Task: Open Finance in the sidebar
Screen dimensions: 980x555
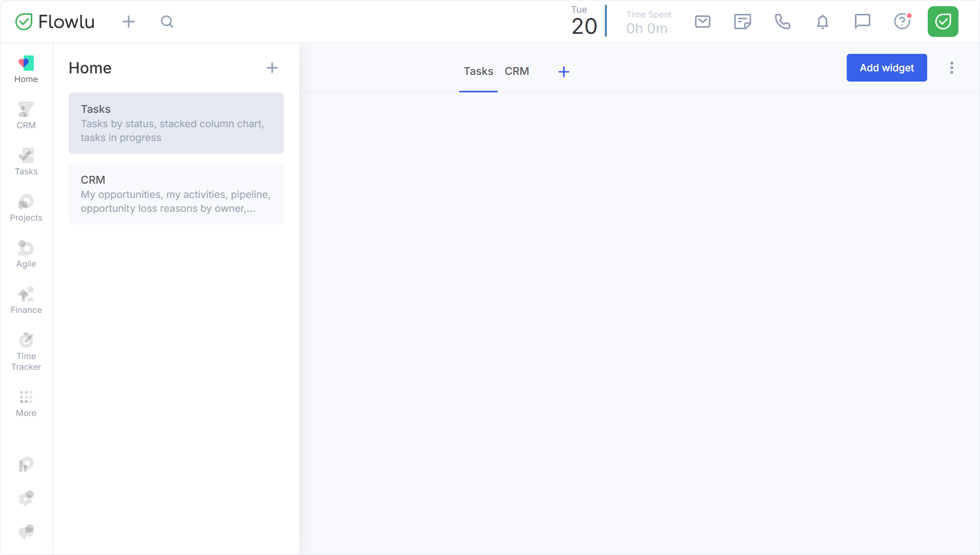Action: pyautogui.click(x=26, y=300)
